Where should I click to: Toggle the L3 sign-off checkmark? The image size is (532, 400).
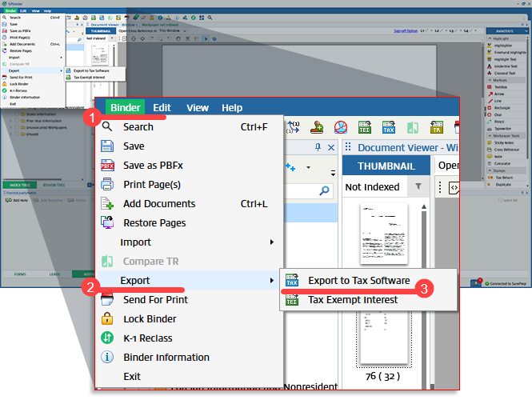click(456, 31)
